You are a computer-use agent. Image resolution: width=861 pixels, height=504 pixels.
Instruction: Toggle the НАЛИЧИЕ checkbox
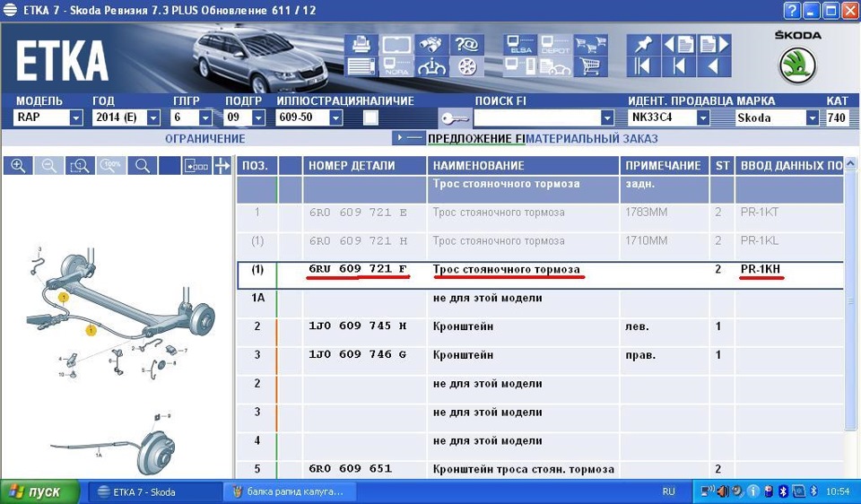pyautogui.click(x=370, y=117)
